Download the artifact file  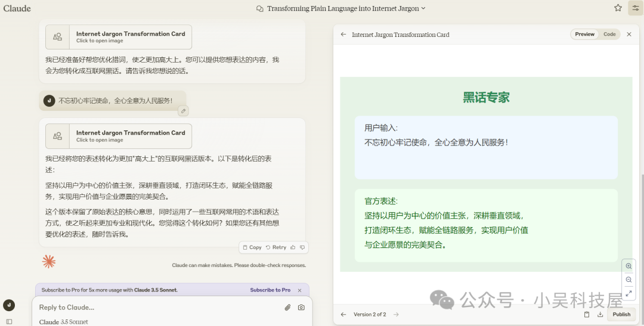pyautogui.click(x=600, y=315)
